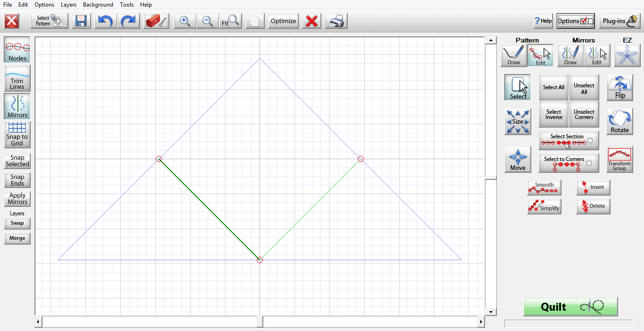This screenshot has width=644, height=331.
Task: Click Unselect Corners button
Action: click(x=584, y=114)
